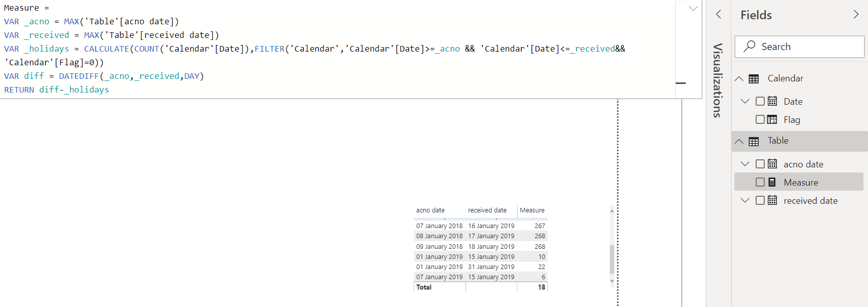The image size is (868, 307).
Task: Check the acno date checkbox
Action: tap(760, 164)
